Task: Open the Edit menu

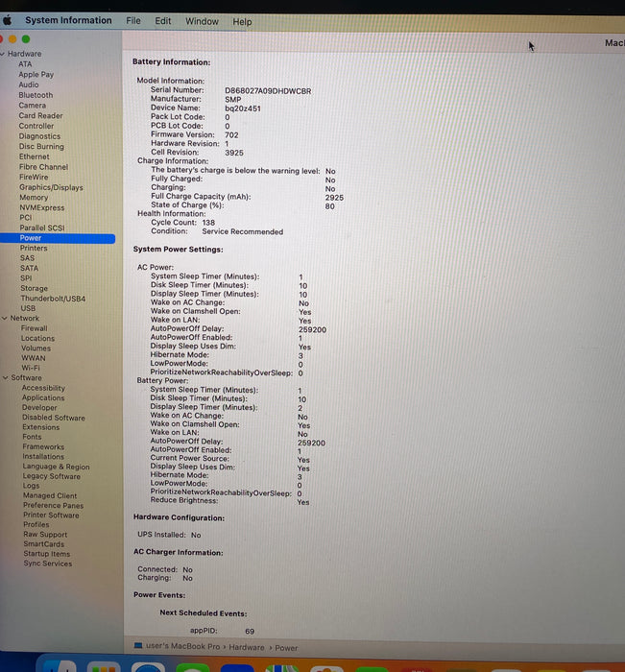Action: 163,21
